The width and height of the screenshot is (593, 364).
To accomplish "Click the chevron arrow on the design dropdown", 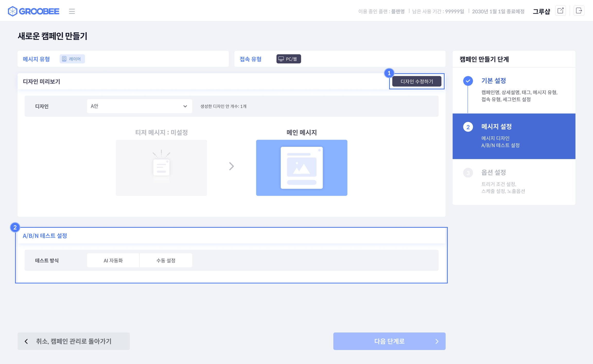I will 185,106.
